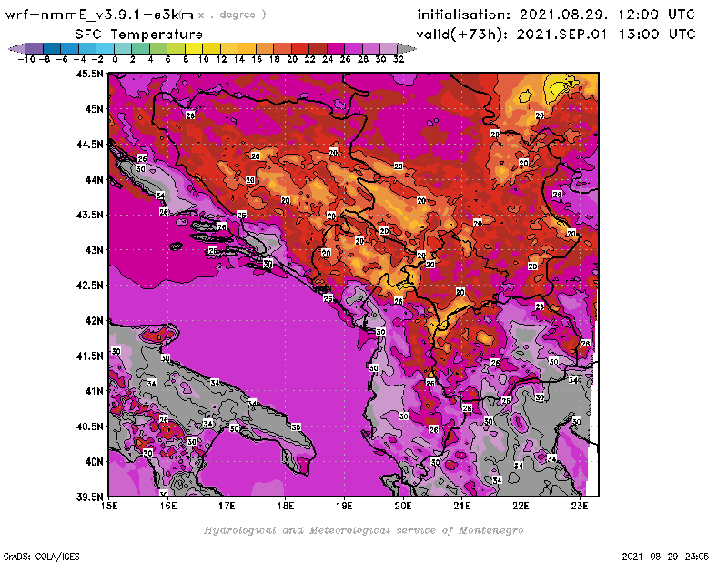Click the legend swatch between 0 and 2

tap(123, 49)
